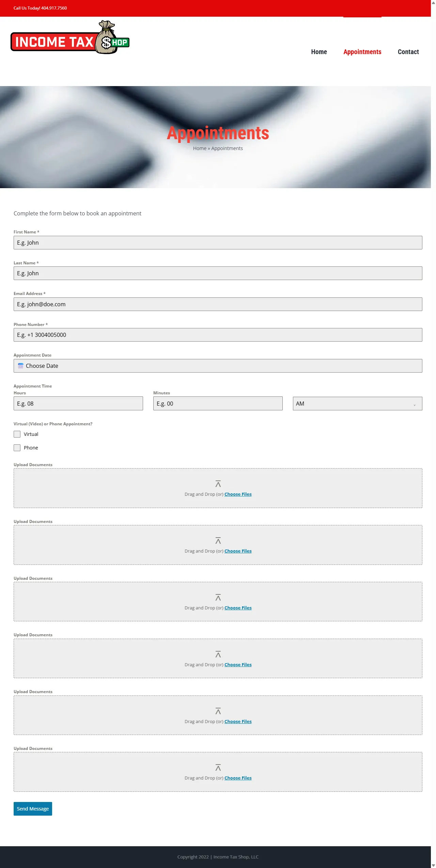Open the Choose Date field
The height and width of the screenshot is (868, 436).
point(218,366)
